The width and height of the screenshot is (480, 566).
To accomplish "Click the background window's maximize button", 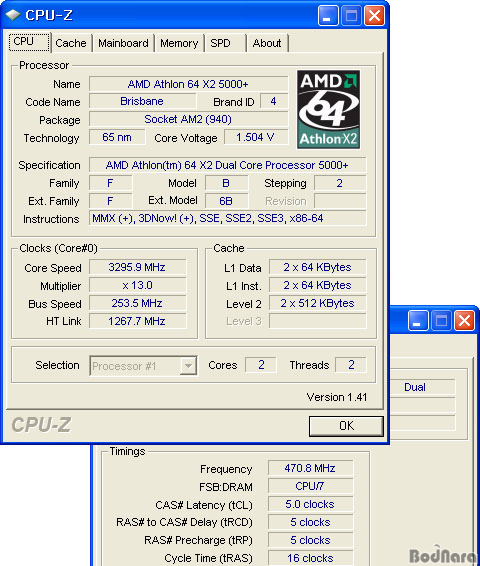I will point(441,320).
